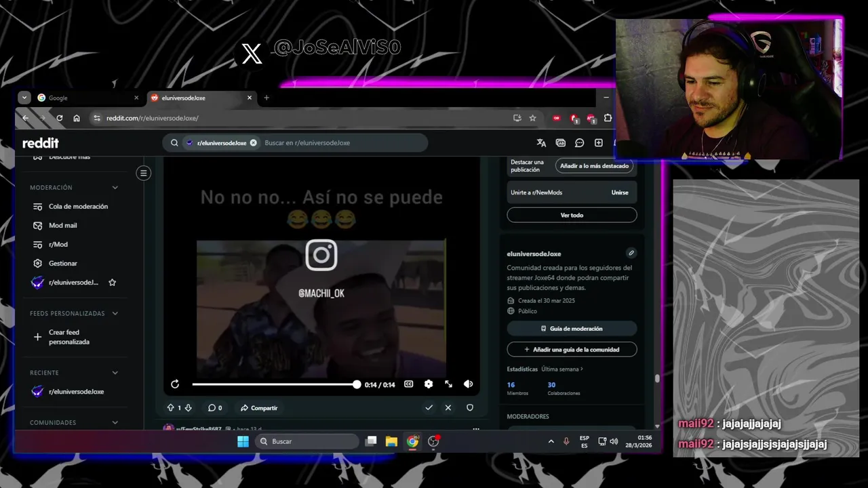Open File Explorer from the taskbar

pyautogui.click(x=391, y=441)
